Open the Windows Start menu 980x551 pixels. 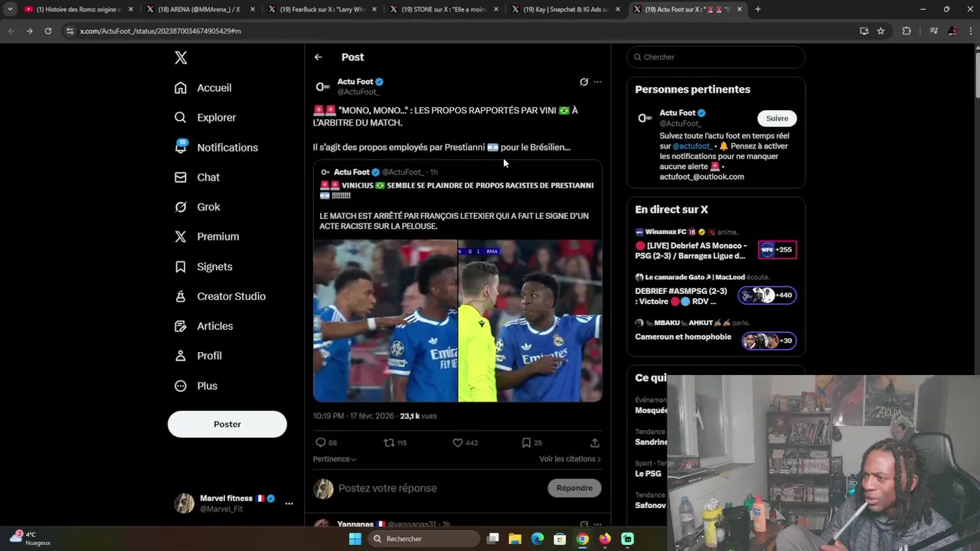point(354,539)
